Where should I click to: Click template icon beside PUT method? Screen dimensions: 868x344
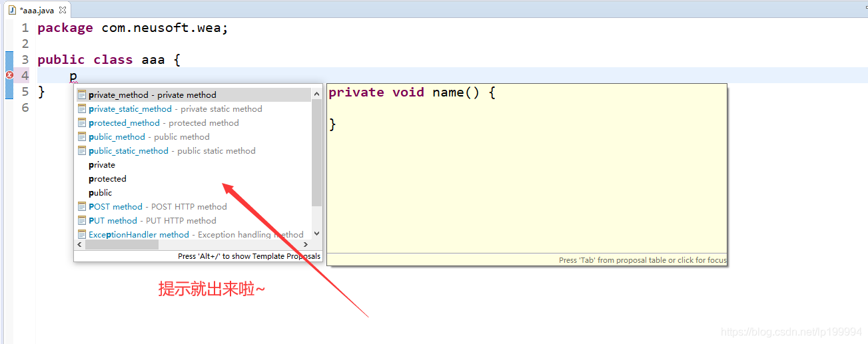click(x=82, y=220)
